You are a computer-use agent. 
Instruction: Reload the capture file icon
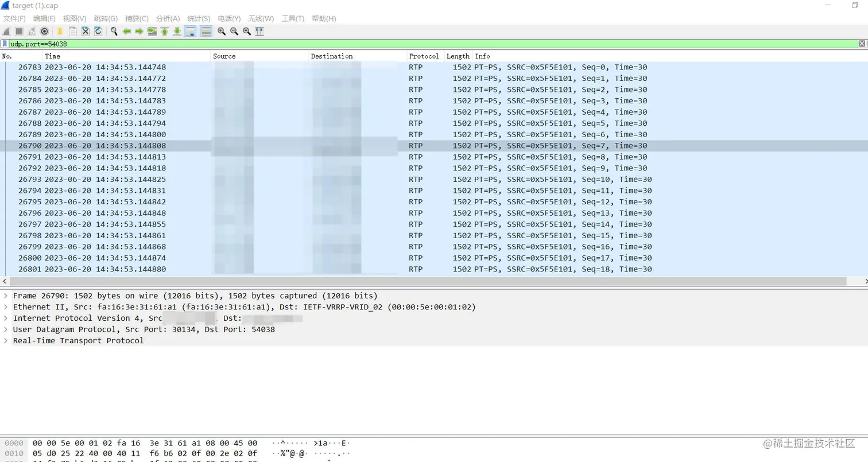[98, 32]
